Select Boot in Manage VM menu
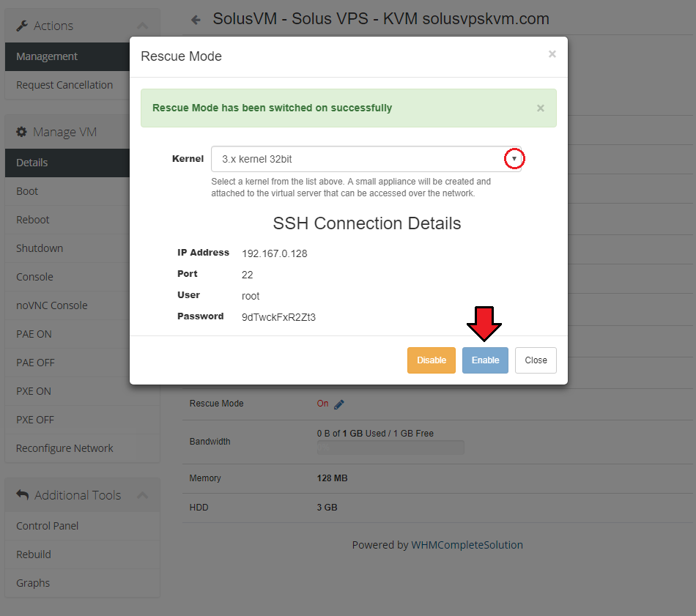 click(x=67, y=191)
